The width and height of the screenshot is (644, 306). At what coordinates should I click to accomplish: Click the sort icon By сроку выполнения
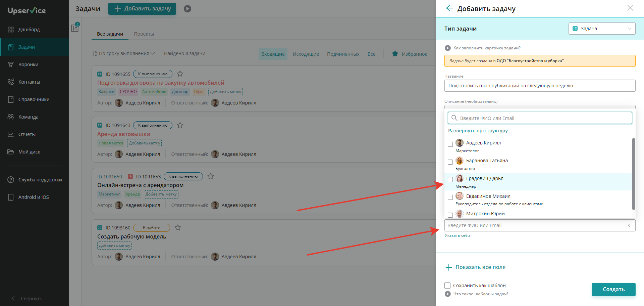pos(95,53)
